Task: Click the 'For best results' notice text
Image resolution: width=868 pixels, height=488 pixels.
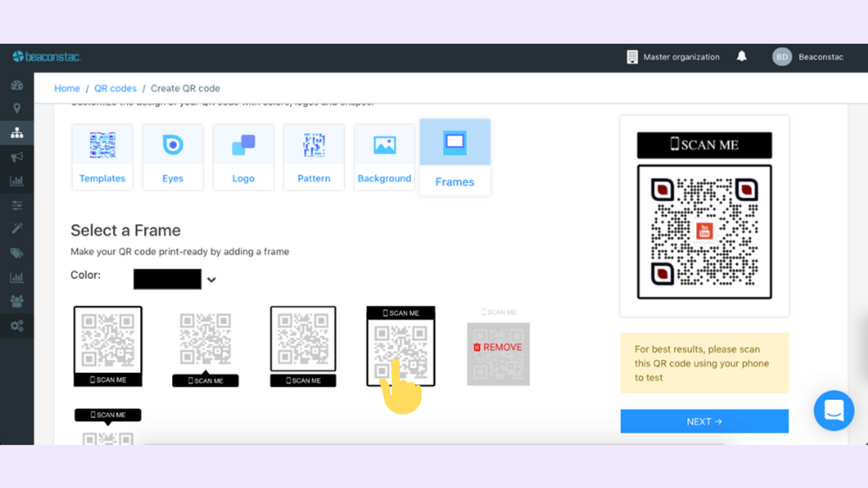Action: [x=702, y=363]
